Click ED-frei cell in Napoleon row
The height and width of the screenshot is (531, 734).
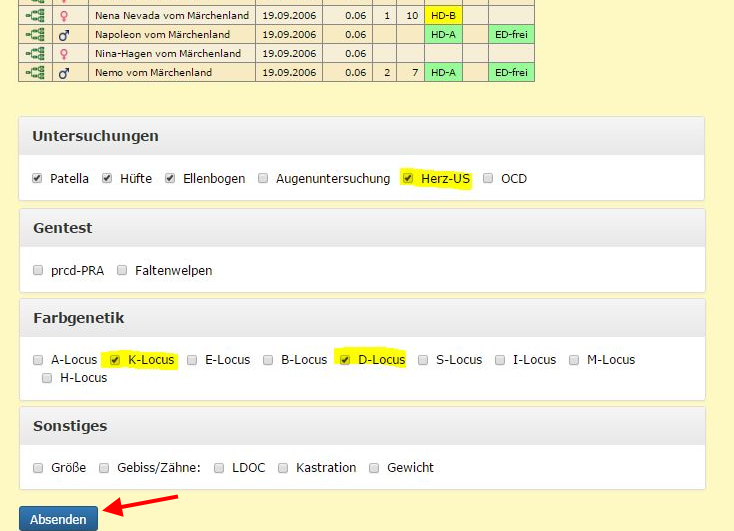pyautogui.click(x=511, y=35)
